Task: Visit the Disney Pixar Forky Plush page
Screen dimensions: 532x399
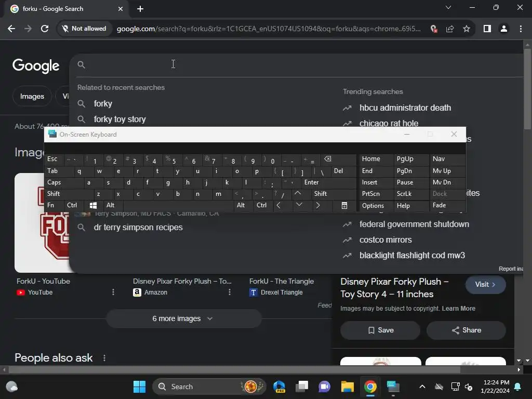Action: (485, 285)
